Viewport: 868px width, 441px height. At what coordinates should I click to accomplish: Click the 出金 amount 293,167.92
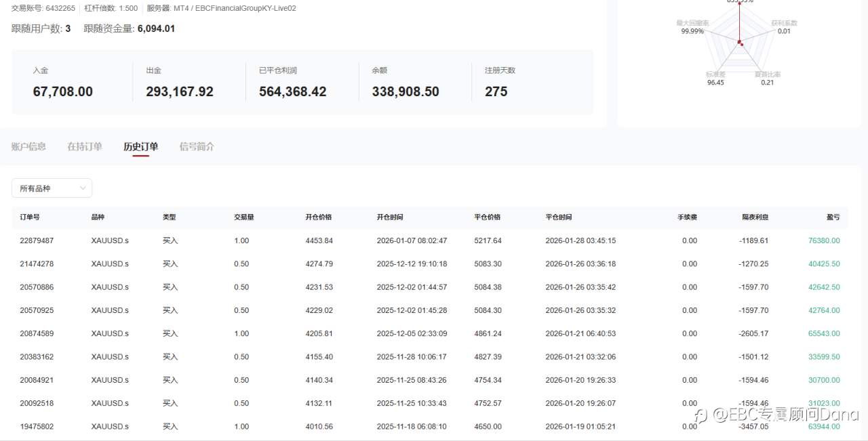(180, 91)
